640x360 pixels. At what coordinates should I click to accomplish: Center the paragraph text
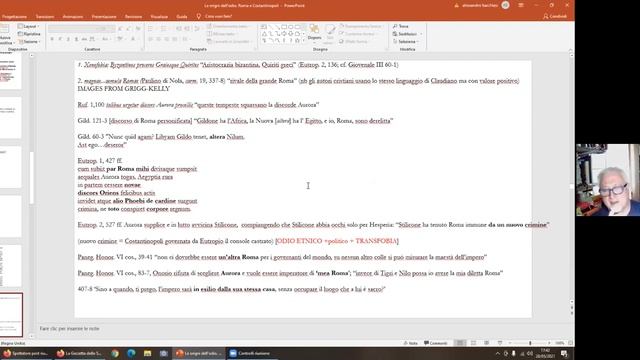[159, 39]
